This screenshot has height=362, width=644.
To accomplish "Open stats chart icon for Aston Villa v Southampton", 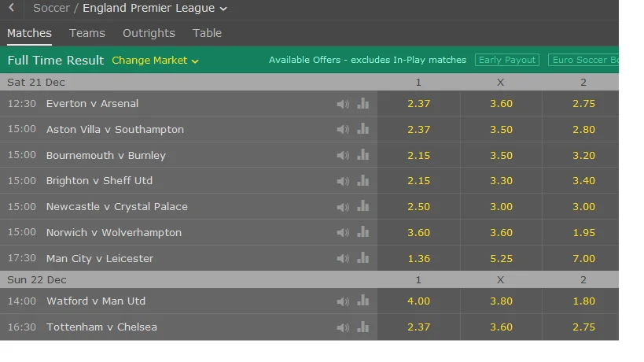I will point(362,129).
